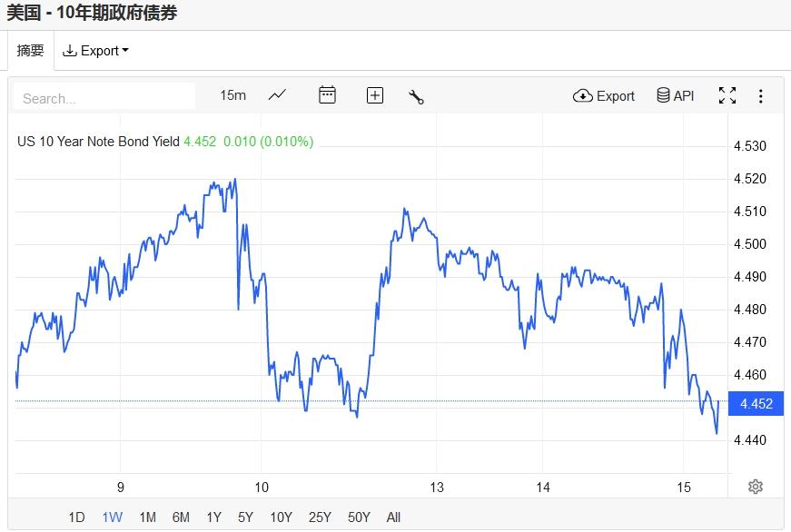
Task: Switch to the 5Y range
Action: [245, 517]
